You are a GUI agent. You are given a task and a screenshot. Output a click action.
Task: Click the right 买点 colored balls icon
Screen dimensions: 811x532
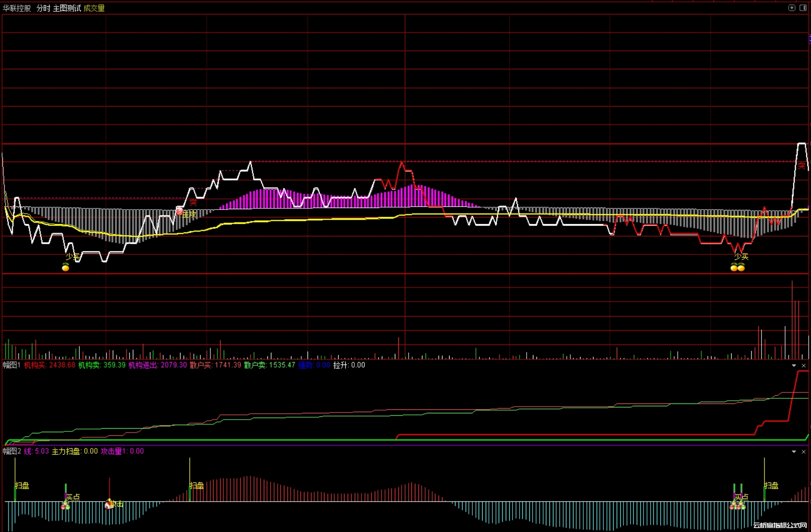[738, 506]
